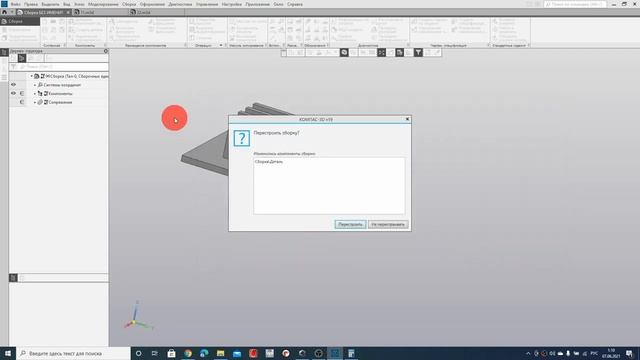640x360 pixels.
Task: Open tree panel settings gear icon
Action: (106, 51)
